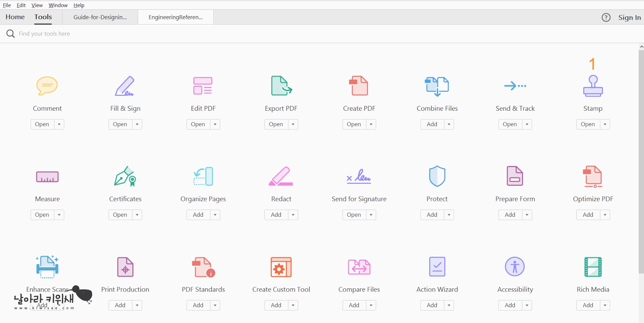This screenshot has width=644, height=323.
Task: Expand the Rich Media Add dropdown arrow
Action: click(605, 305)
